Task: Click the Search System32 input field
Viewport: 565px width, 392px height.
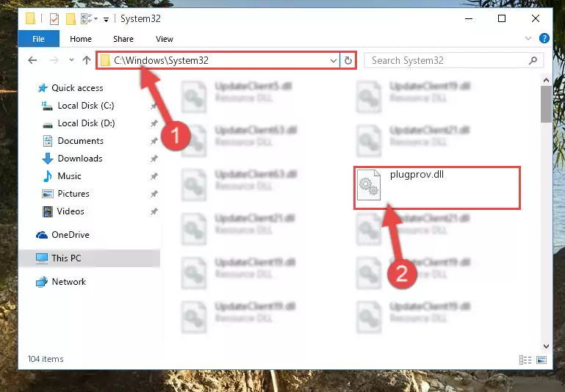Action: coord(448,60)
